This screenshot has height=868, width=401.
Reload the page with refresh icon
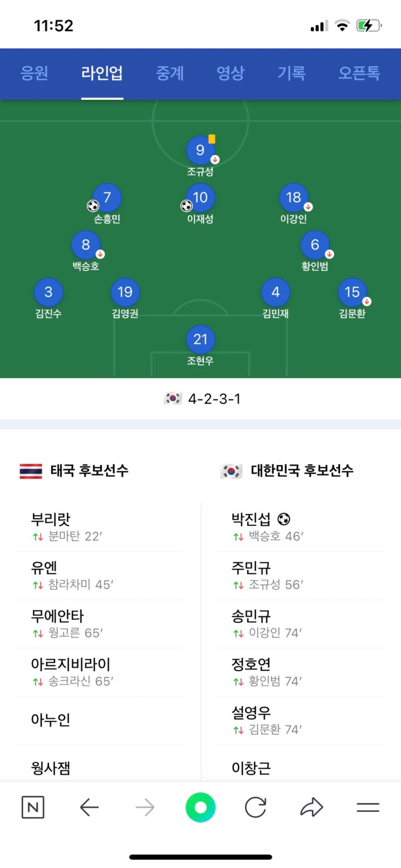point(255,808)
